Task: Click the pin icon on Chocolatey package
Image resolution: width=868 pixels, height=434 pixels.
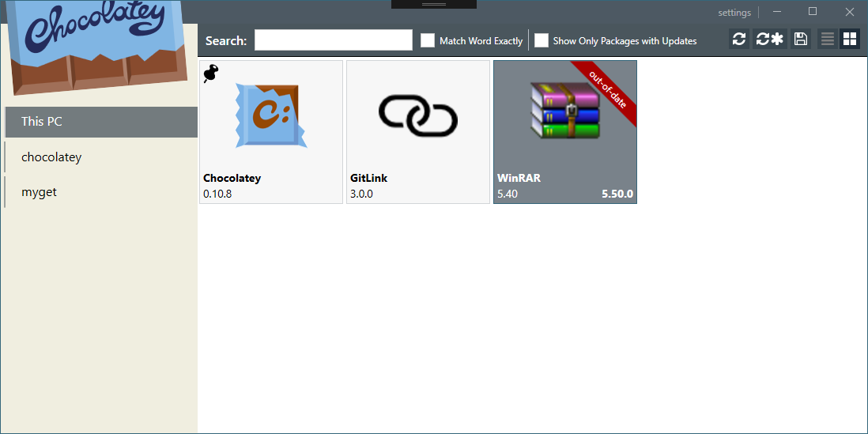Action: coord(211,74)
